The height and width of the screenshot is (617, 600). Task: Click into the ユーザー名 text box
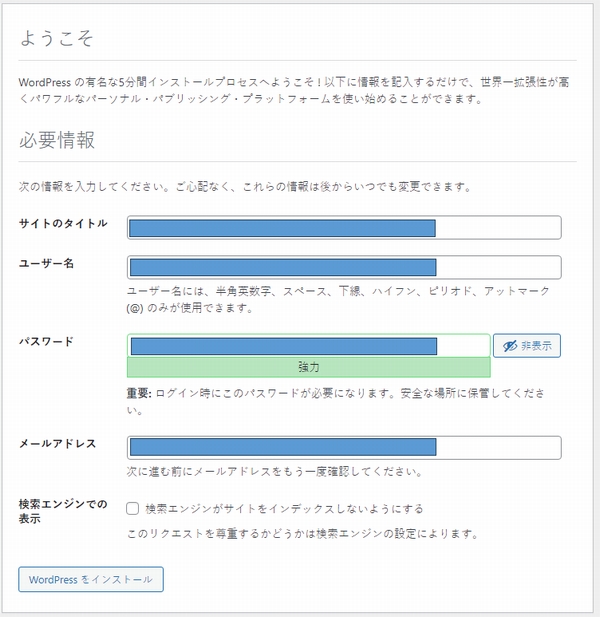click(344, 267)
